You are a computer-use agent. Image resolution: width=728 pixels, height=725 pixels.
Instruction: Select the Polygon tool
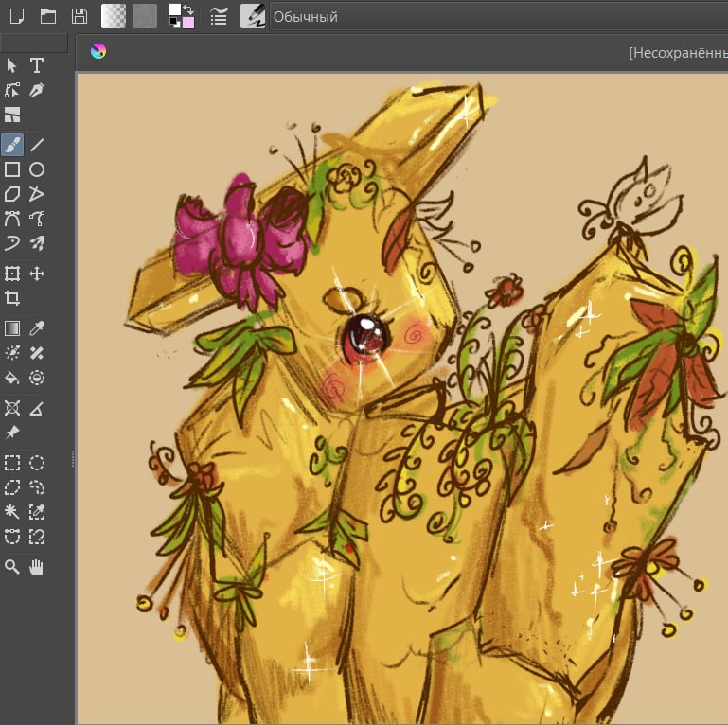(x=12, y=194)
